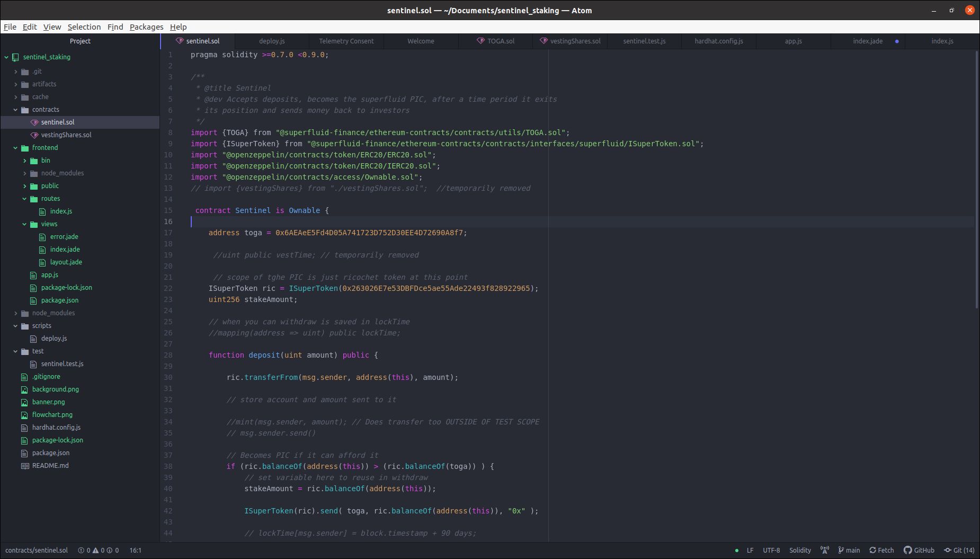Collapse the contracts folder chevron

click(x=15, y=110)
